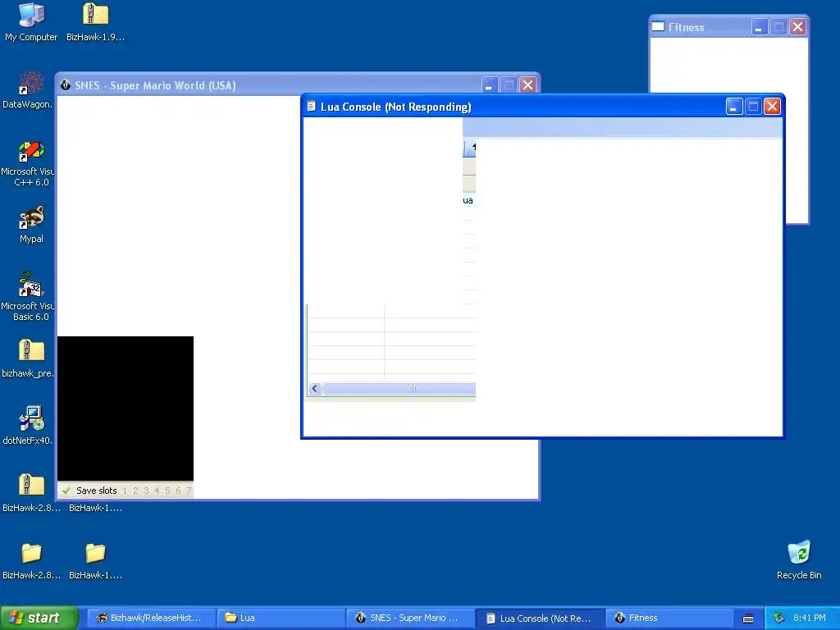Screen dimensions: 840x630
Task: Click save slot 4 in SNES status bar
Action: [x=157, y=491]
